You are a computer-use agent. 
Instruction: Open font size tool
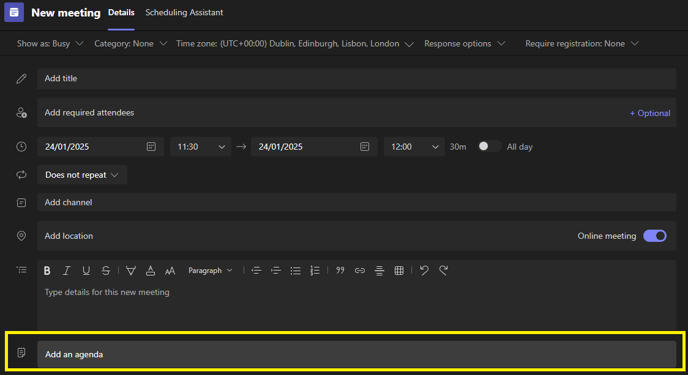[x=170, y=271]
